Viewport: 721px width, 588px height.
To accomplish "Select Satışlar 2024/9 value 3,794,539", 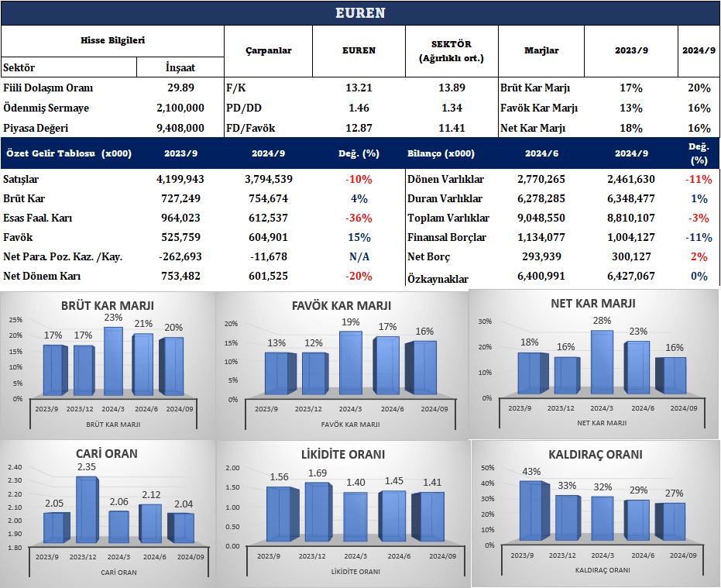I will (x=269, y=179).
